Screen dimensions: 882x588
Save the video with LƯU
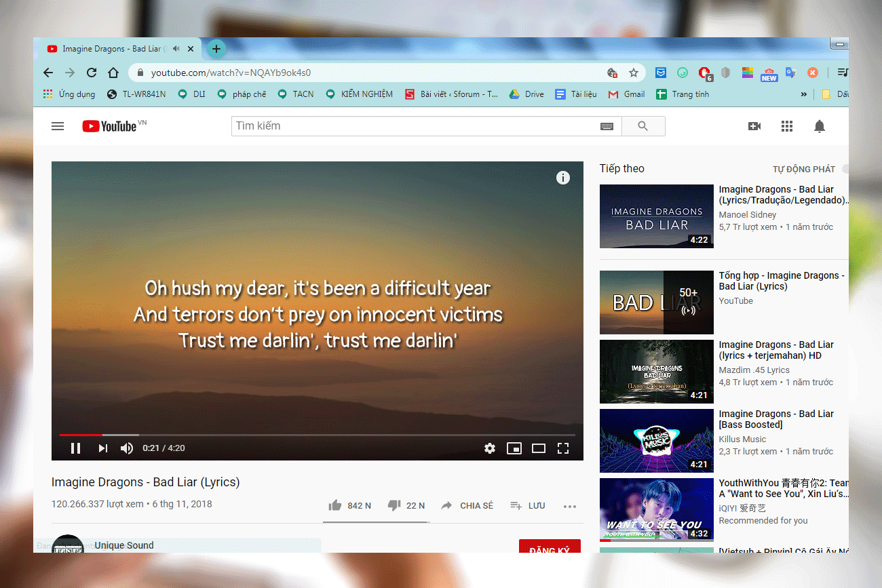click(528, 506)
